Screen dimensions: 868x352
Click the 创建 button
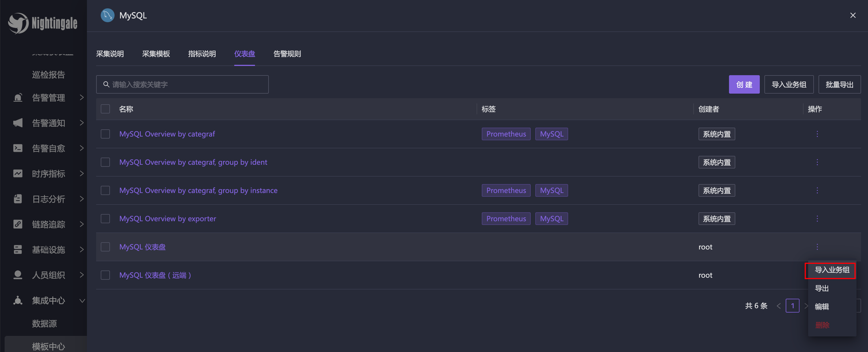(744, 84)
